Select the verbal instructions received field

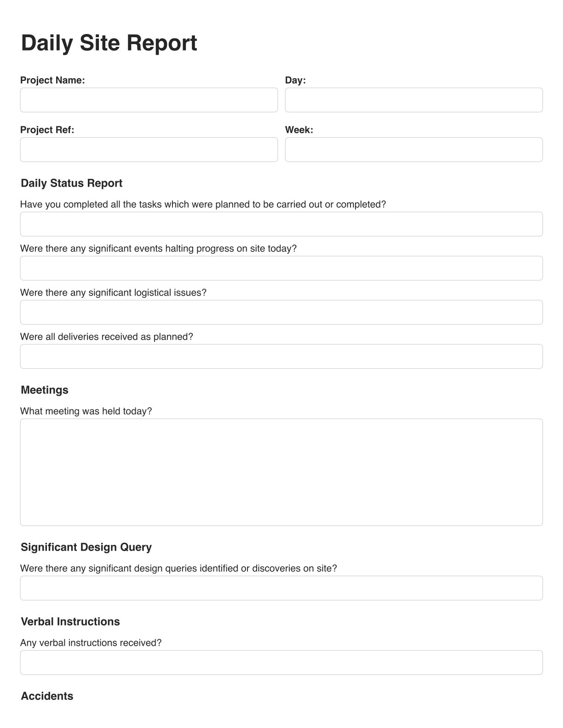point(281,663)
